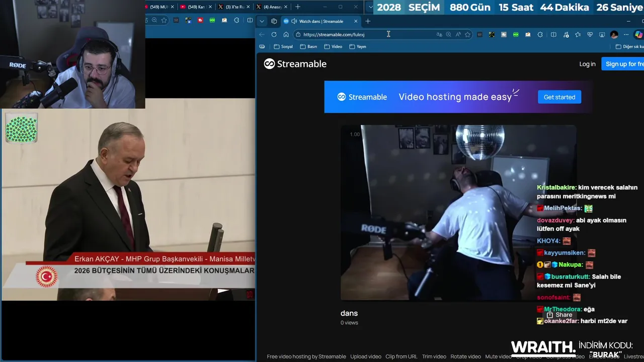Click the Streamable logo in page header
Viewport: 644px width, 362px height.
295,64
